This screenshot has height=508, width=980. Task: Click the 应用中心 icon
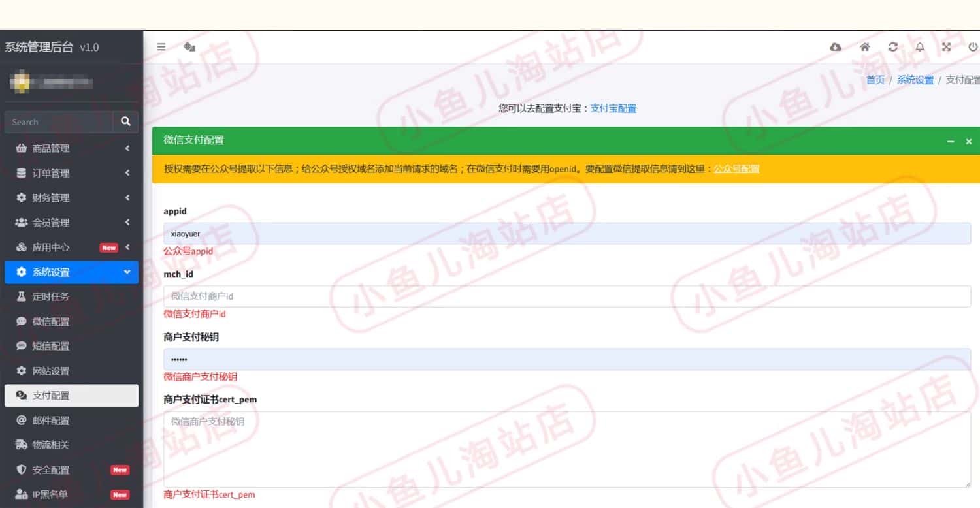click(21, 247)
